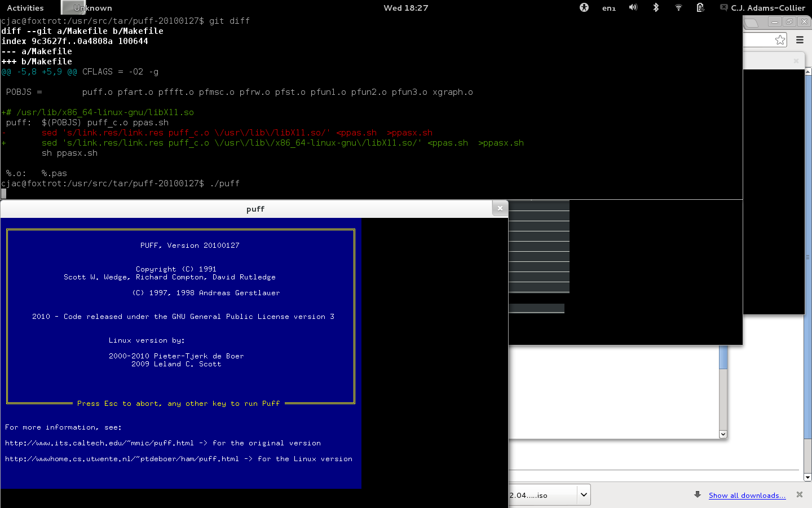Click '2000-2010 Pieter-Tjerk de Boer' credit line
The image size is (812, 508).
pos(176,356)
